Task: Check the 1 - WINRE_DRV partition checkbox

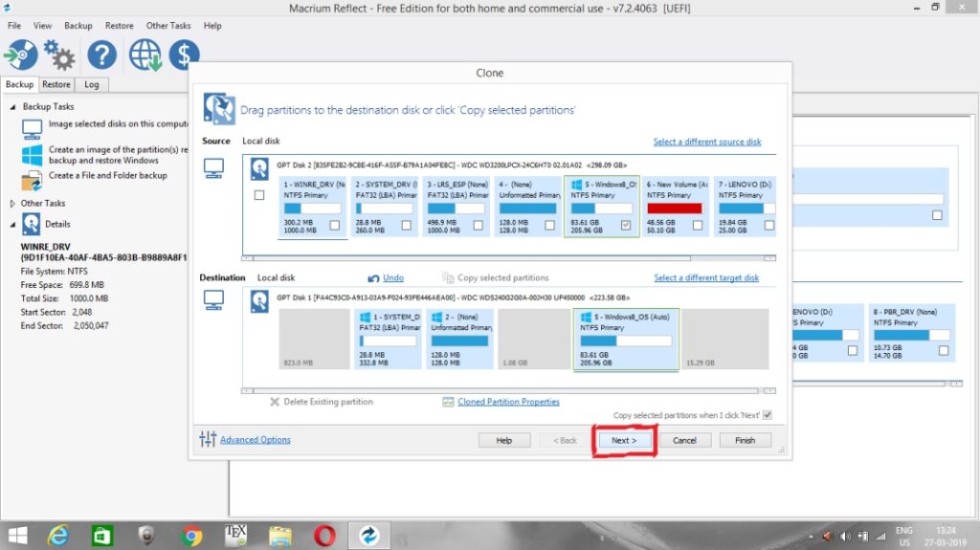Action: tap(334, 225)
